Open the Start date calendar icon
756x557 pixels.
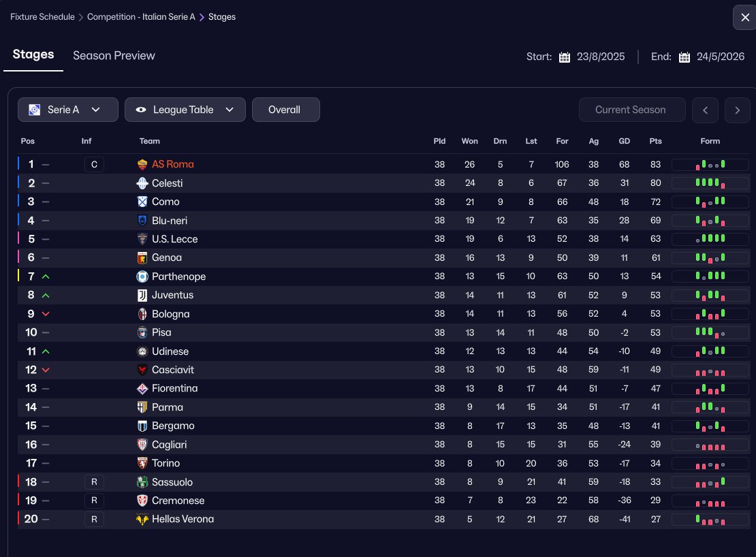(x=565, y=57)
